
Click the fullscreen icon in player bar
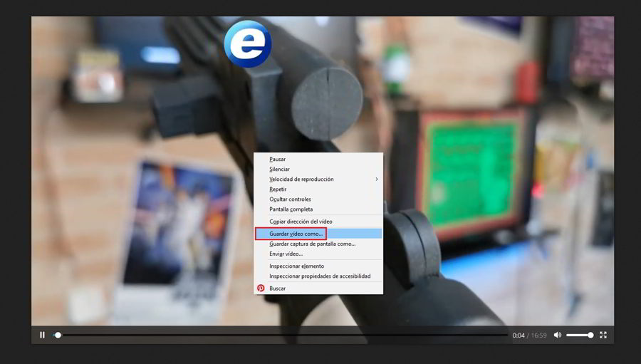pos(603,335)
